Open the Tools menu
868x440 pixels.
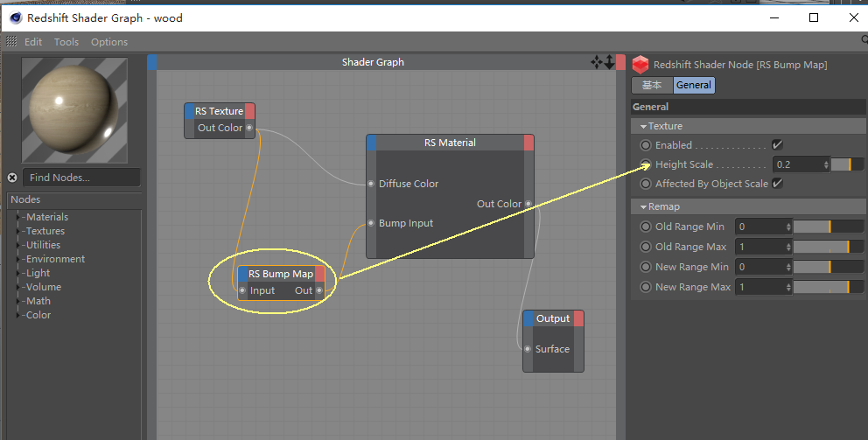click(66, 42)
